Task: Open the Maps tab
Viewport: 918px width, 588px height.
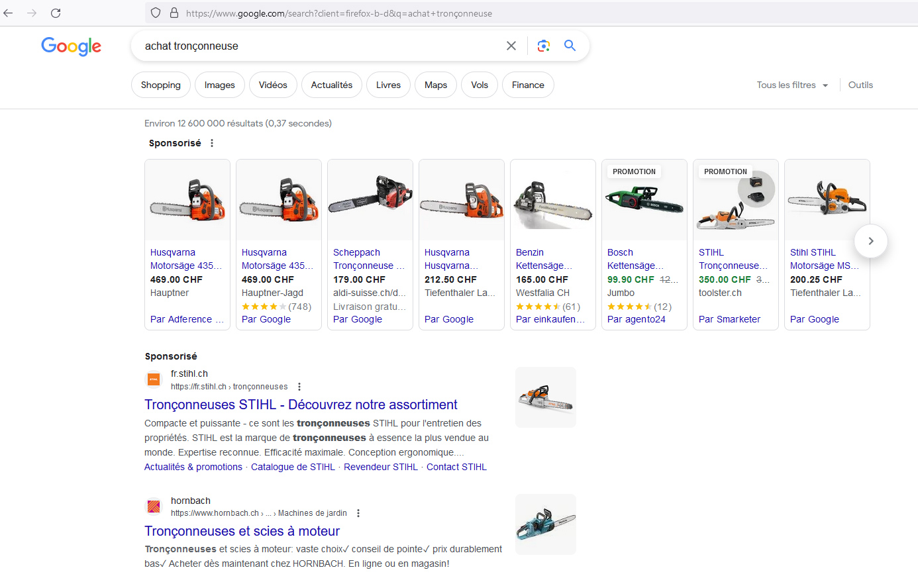Action: pyautogui.click(x=436, y=85)
